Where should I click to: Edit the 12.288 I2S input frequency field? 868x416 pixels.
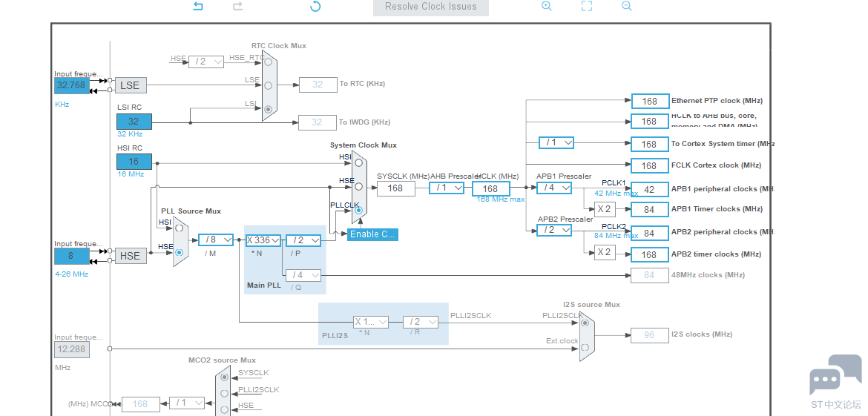72,349
